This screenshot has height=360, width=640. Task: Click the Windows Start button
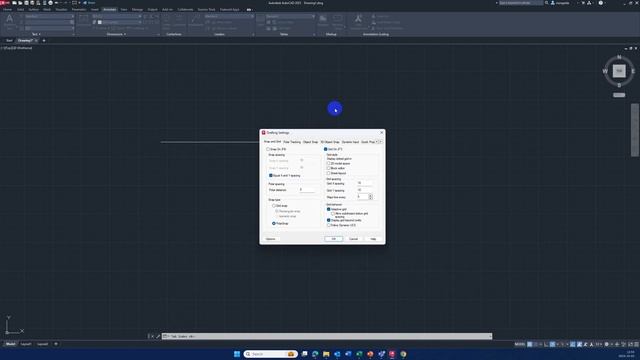pos(237,354)
